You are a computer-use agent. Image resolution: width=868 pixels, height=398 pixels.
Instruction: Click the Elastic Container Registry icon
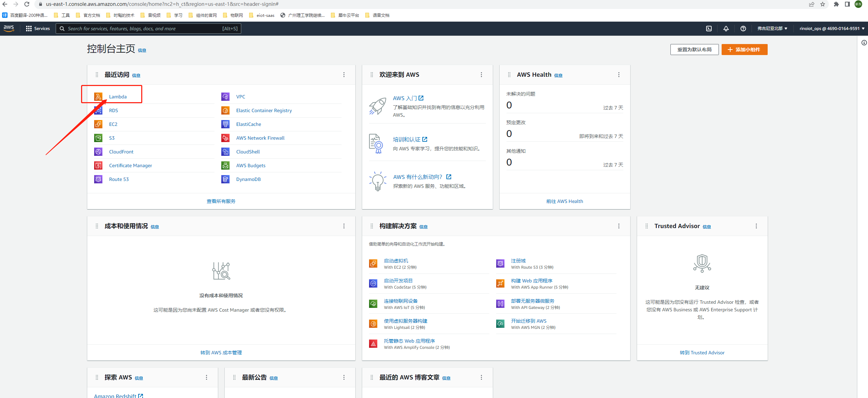point(225,110)
